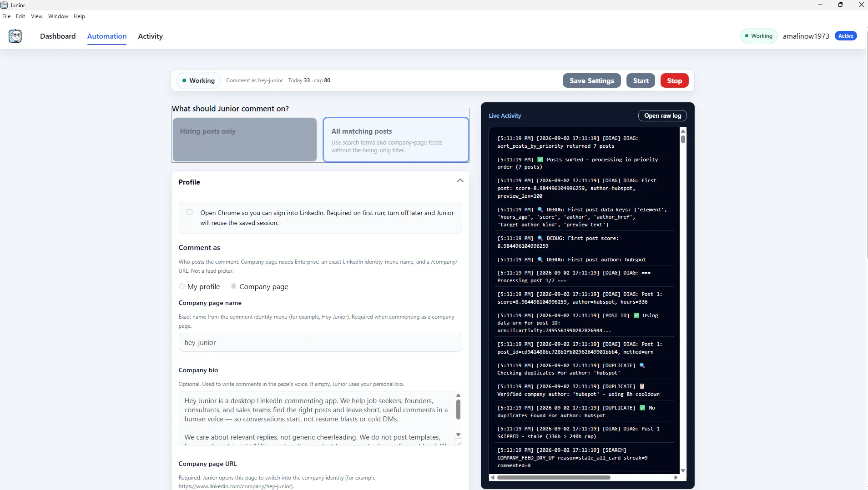The height and width of the screenshot is (490, 868).
Task: Open the File menu
Action: (6, 16)
